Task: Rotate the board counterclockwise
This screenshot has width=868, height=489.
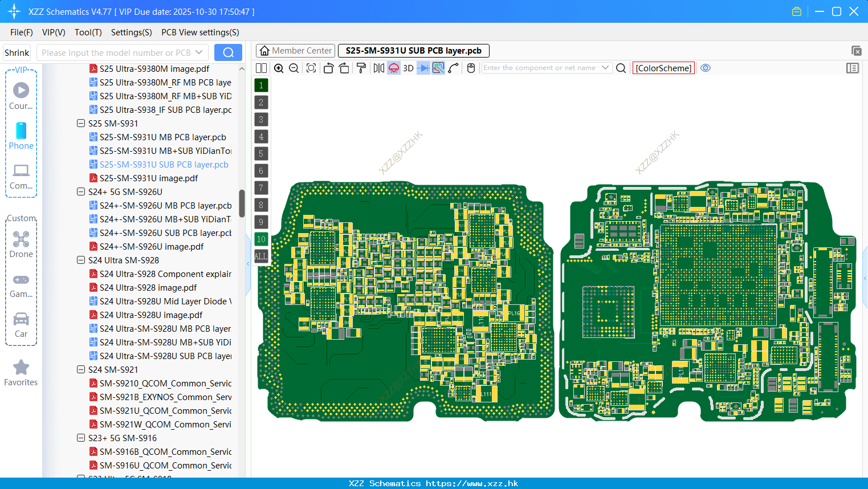Action: pos(328,68)
